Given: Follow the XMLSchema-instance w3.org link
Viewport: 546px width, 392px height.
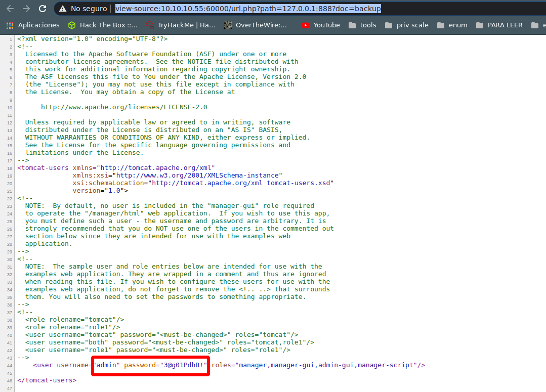Looking at the screenshot, I should [197, 176].
